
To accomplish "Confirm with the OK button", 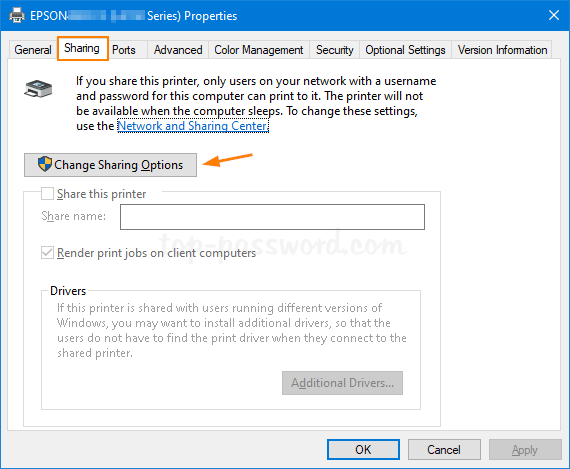I will point(363,450).
